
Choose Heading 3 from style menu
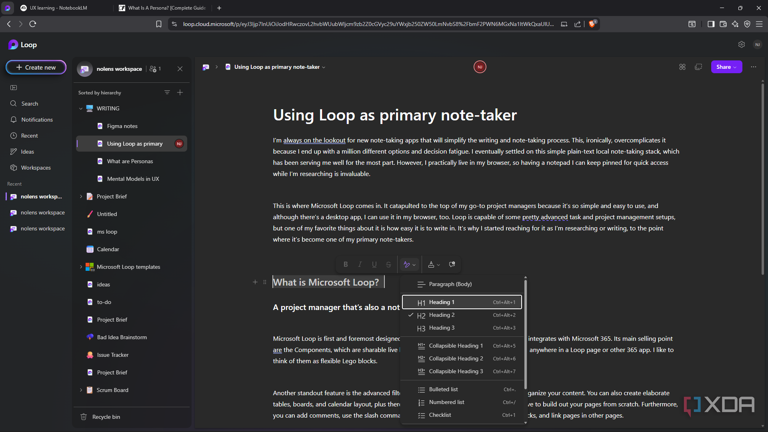[x=462, y=328]
